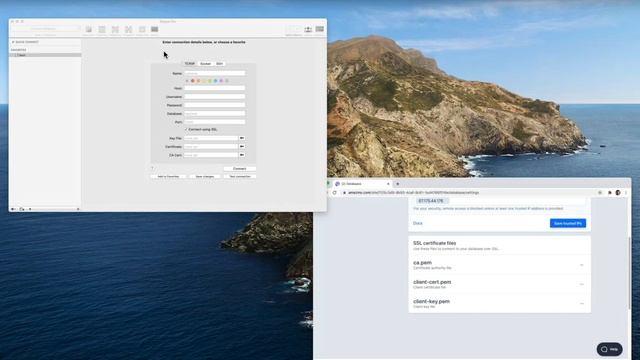Open the browser three-dot menu
This screenshot has width=640, height=360.
pos(626,193)
